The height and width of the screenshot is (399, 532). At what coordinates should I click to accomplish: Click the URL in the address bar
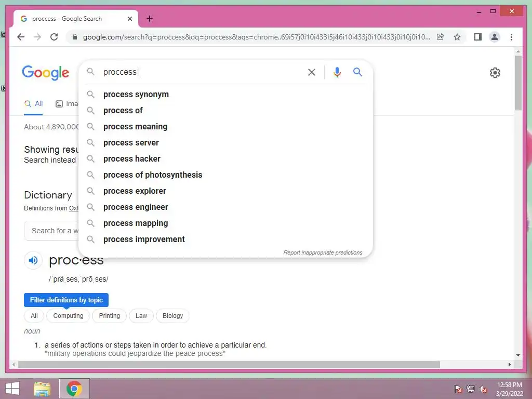257,37
